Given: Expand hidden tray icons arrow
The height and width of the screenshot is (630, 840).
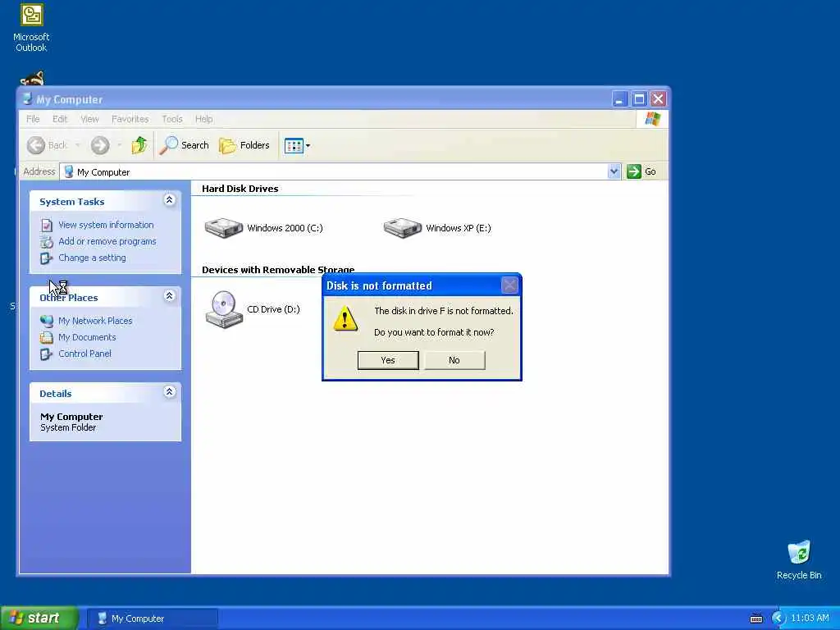Looking at the screenshot, I should click(778, 619).
